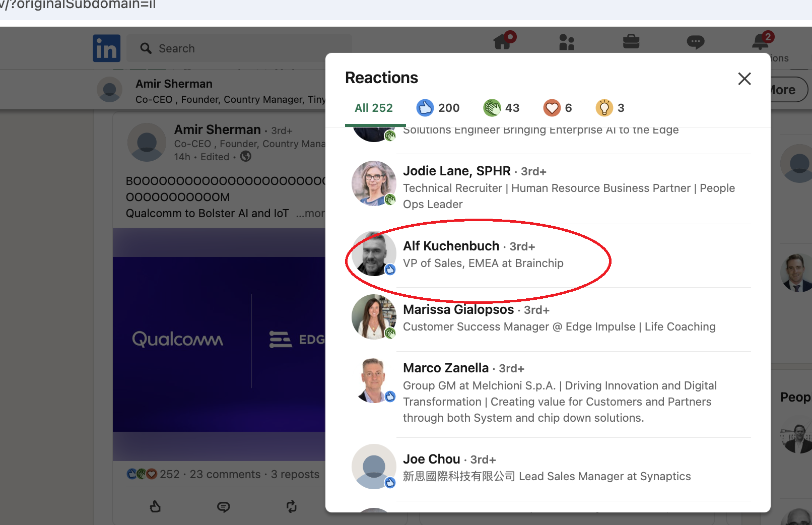This screenshot has height=525, width=812.
Task: Click the comment icon under the post
Action: tap(223, 506)
